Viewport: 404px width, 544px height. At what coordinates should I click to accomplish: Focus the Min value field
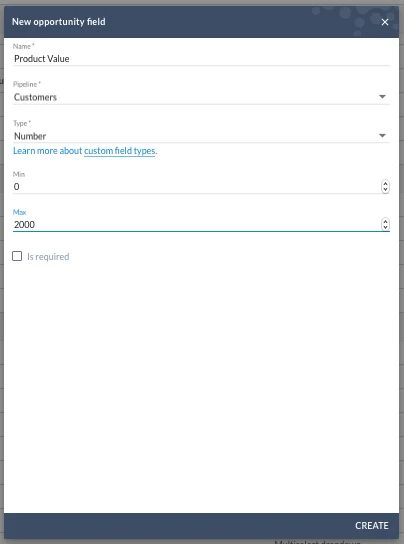pyautogui.click(x=196, y=187)
